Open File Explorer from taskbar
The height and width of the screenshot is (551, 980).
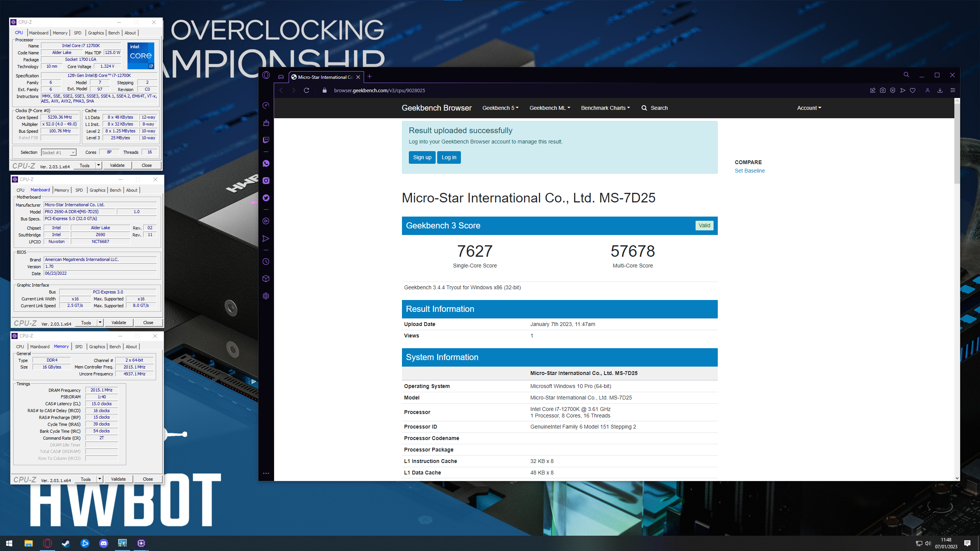28,543
